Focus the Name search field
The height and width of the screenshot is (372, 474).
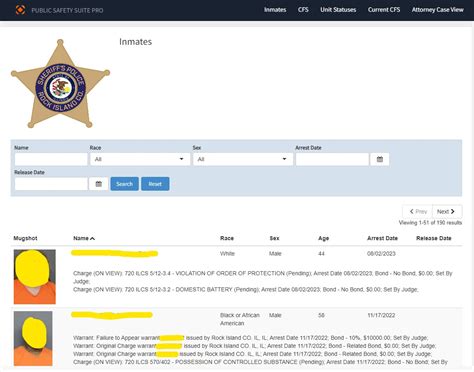51,159
